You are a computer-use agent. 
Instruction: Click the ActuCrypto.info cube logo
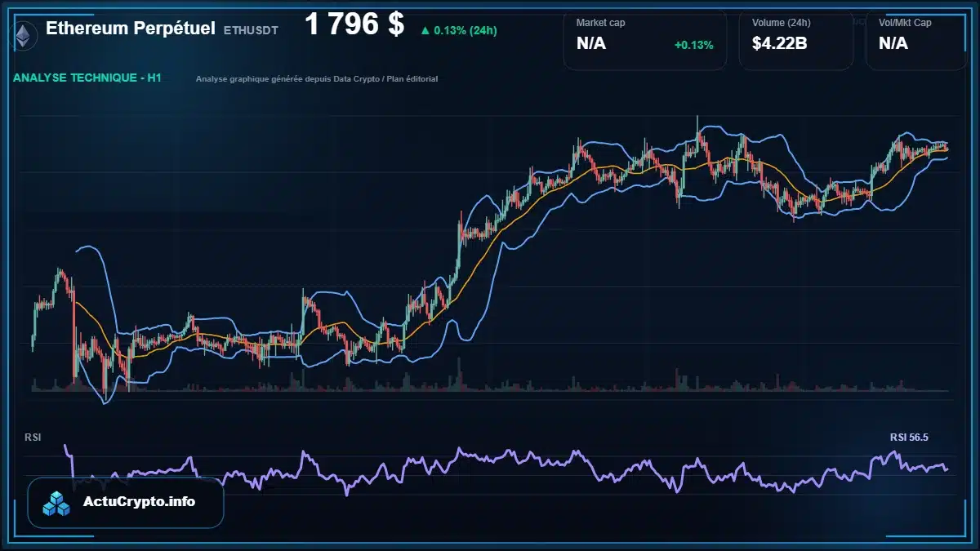(x=57, y=504)
